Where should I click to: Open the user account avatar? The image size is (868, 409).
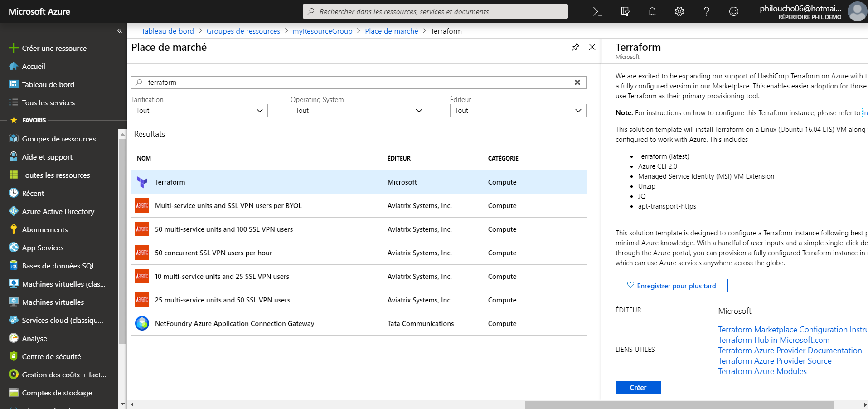click(x=857, y=11)
